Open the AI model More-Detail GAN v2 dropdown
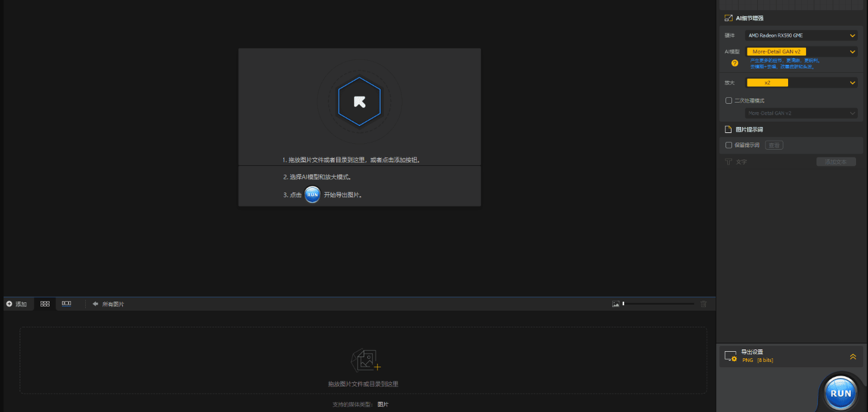The height and width of the screenshot is (412, 868). tap(801, 52)
